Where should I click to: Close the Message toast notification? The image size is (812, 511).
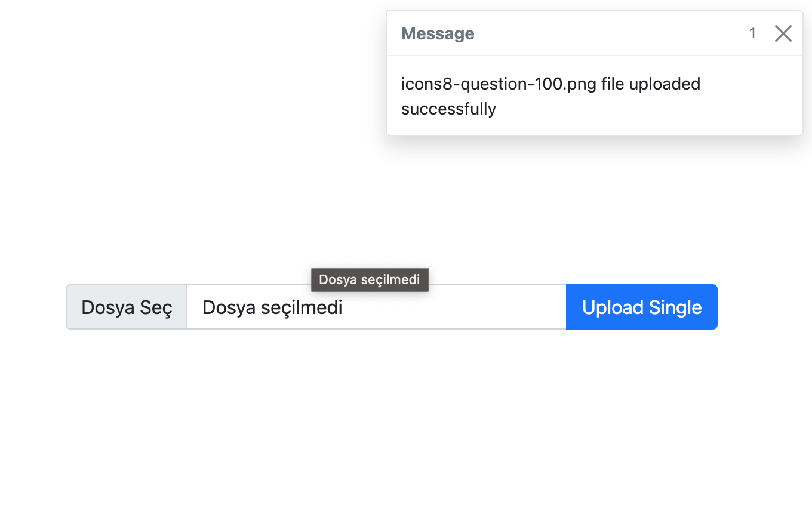(783, 33)
